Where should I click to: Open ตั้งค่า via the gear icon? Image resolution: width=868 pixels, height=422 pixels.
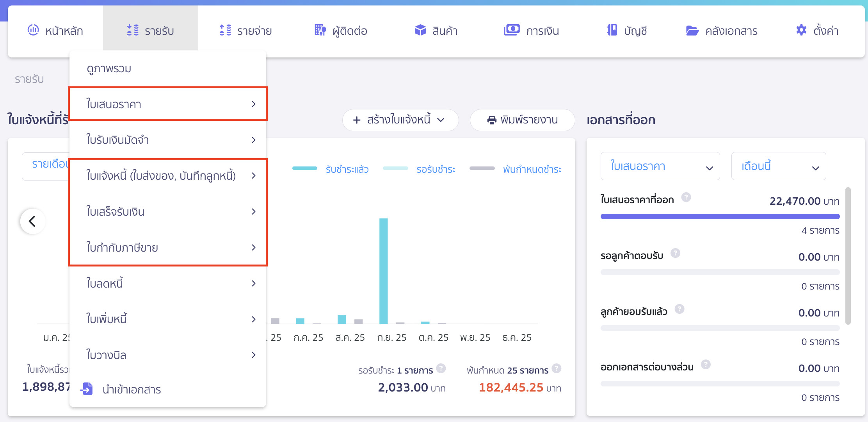pyautogui.click(x=801, y=30)
